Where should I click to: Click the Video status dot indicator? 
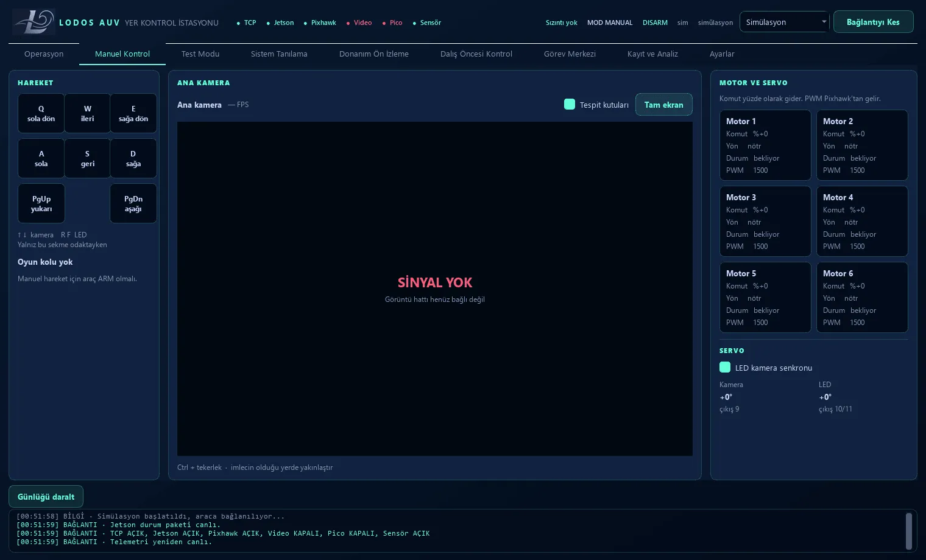coord(348,23)
